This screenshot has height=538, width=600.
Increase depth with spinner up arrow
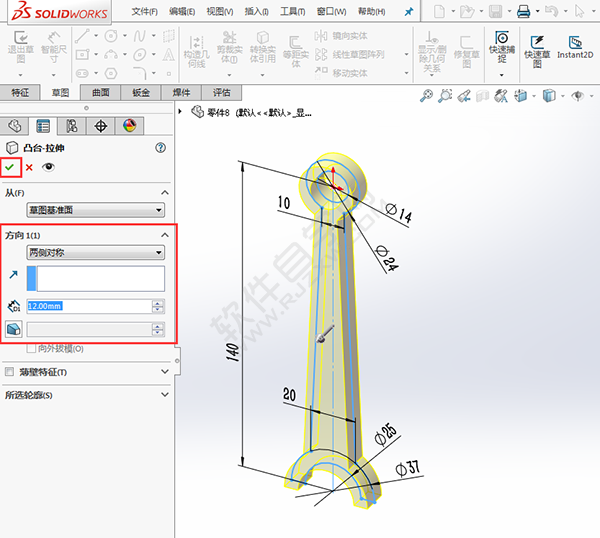click(158, 303)
